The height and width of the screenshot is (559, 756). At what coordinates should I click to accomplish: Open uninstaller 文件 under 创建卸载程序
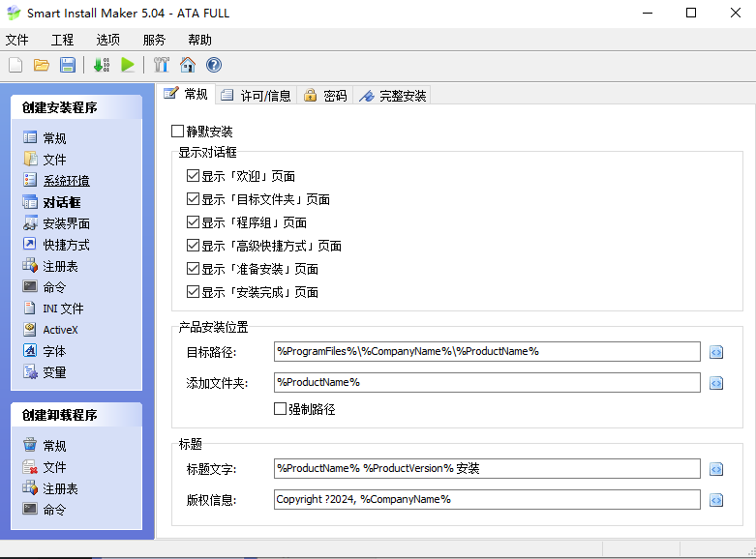pos(45,466)
